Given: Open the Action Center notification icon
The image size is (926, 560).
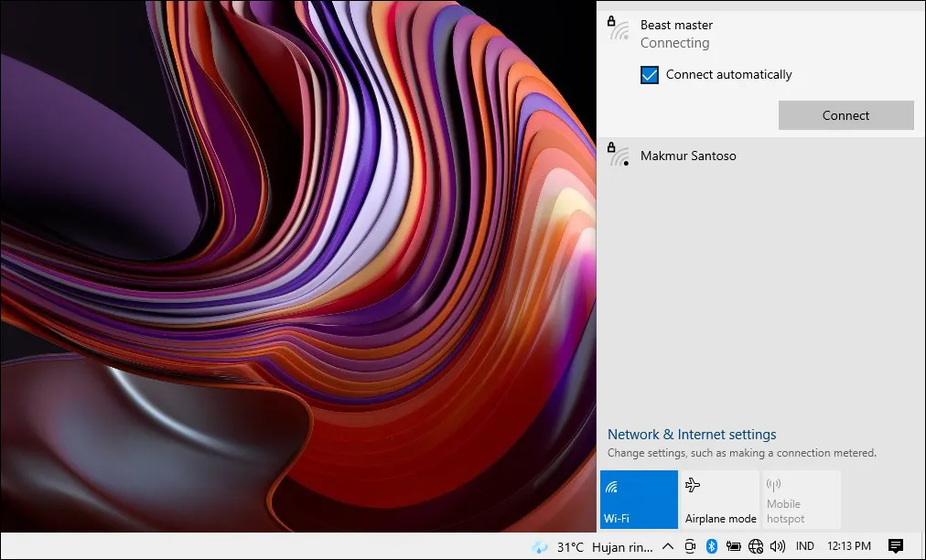Looking at the screenshot, I should (896, 546).
